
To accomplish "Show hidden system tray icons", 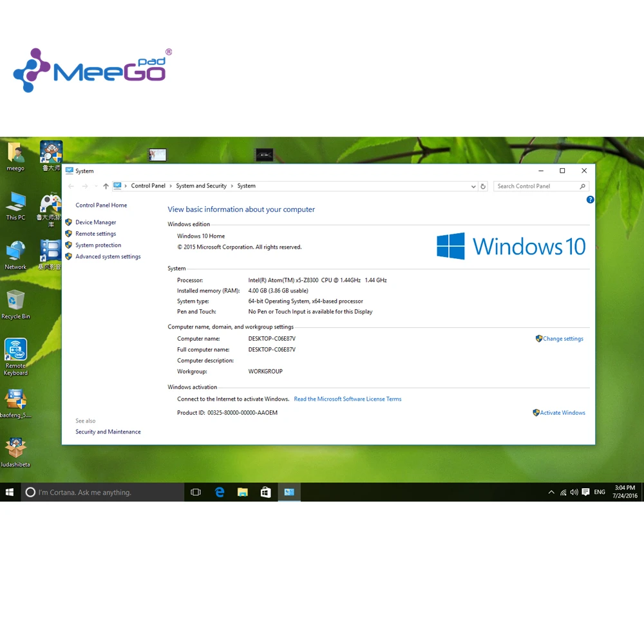I will point(551,492).
